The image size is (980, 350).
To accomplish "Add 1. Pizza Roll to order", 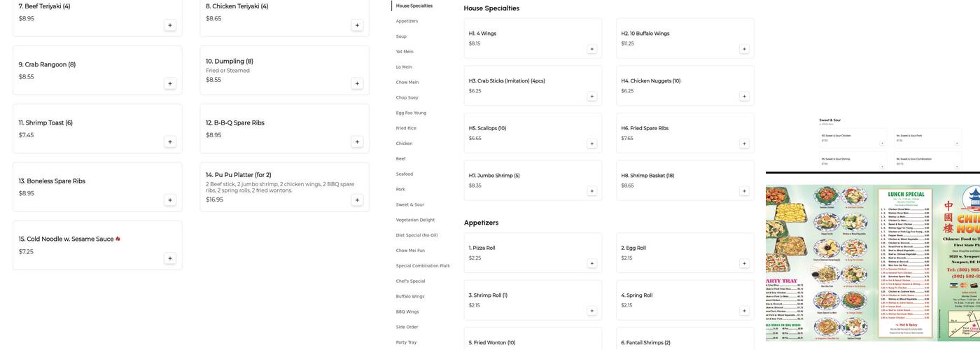I will pos(591,264).
